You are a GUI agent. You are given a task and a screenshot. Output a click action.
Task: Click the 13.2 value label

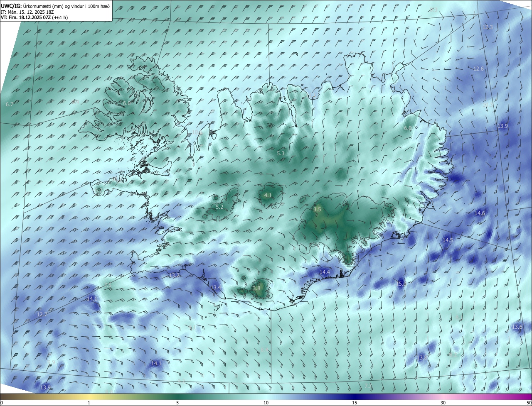[x=175, y=276]
